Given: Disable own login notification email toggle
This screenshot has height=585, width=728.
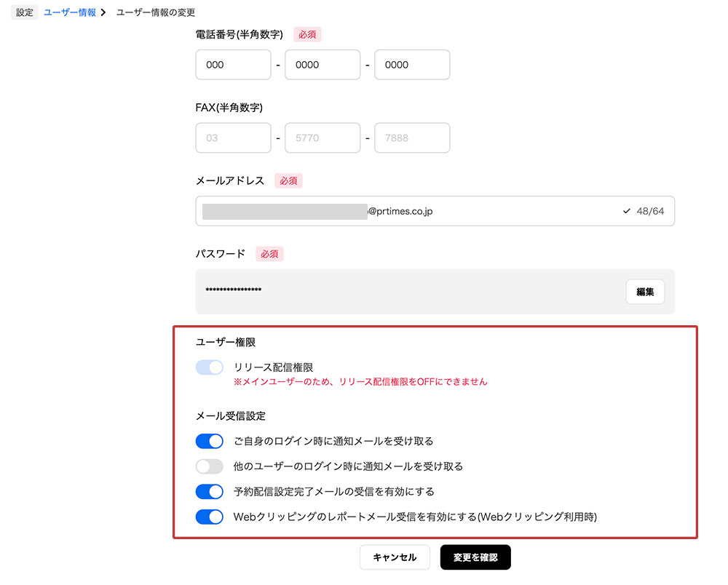Looking at the screenshot, I should tap(209, 441).
